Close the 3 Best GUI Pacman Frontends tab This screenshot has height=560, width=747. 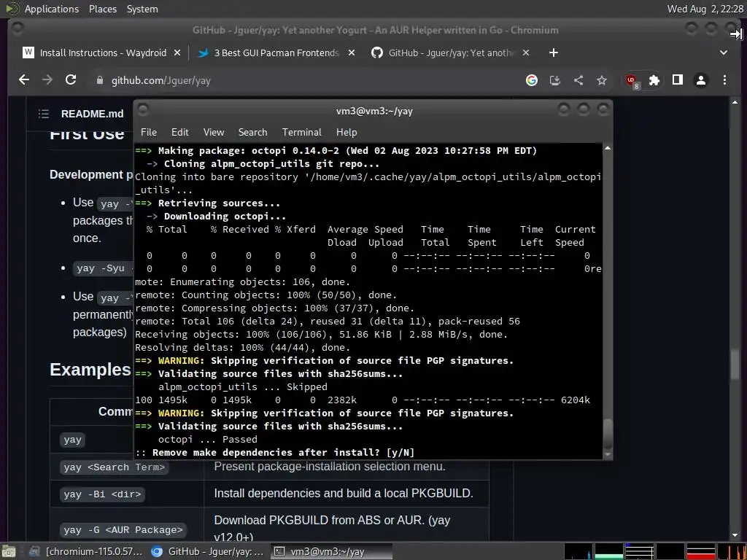point(352,52)
